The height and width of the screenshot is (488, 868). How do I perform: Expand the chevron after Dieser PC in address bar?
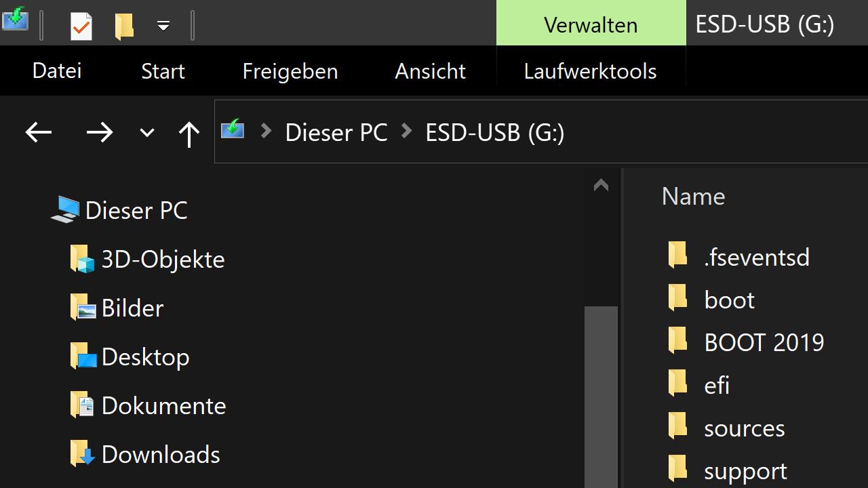click(x=407, y=131)
